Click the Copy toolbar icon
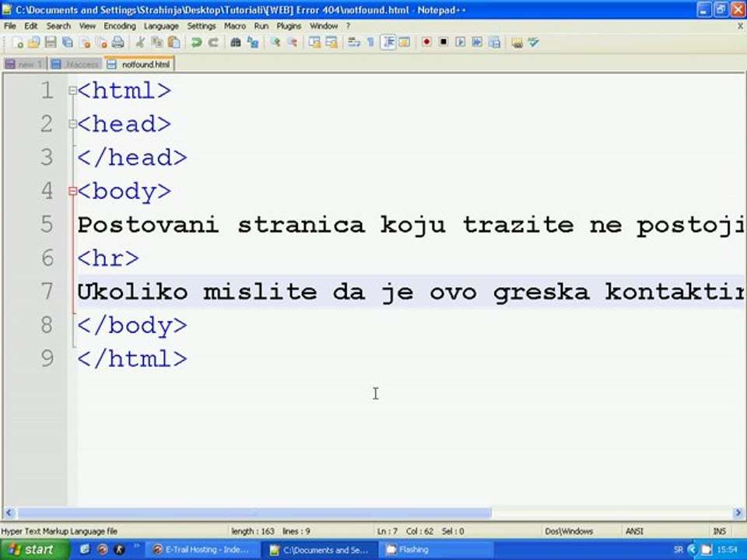747x560 pixels. [156, 42]
